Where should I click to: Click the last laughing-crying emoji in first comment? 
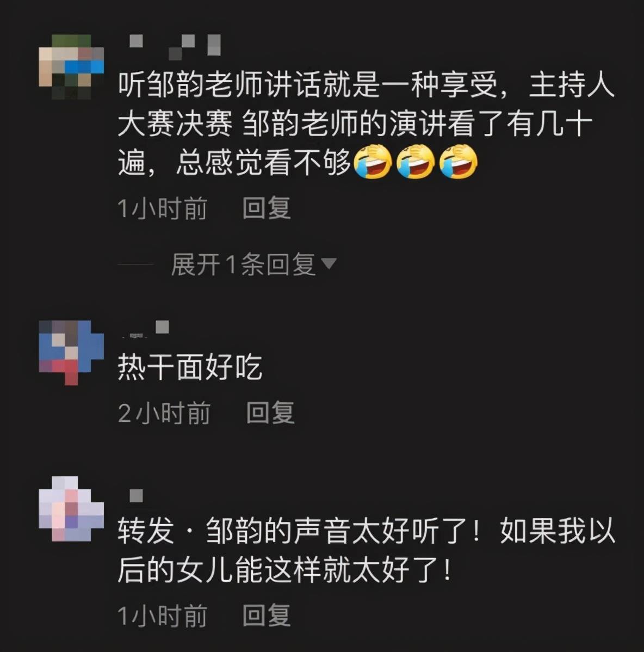[x=459, y=162]
